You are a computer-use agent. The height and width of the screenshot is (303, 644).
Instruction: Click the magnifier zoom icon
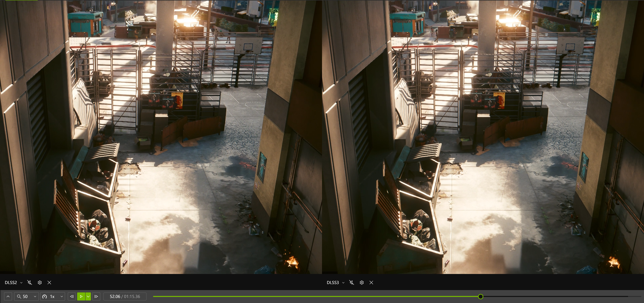pos(19,296)
